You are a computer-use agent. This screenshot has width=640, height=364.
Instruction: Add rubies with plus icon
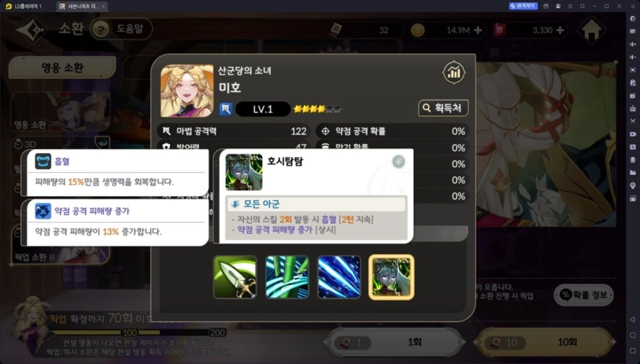[560, 30]
